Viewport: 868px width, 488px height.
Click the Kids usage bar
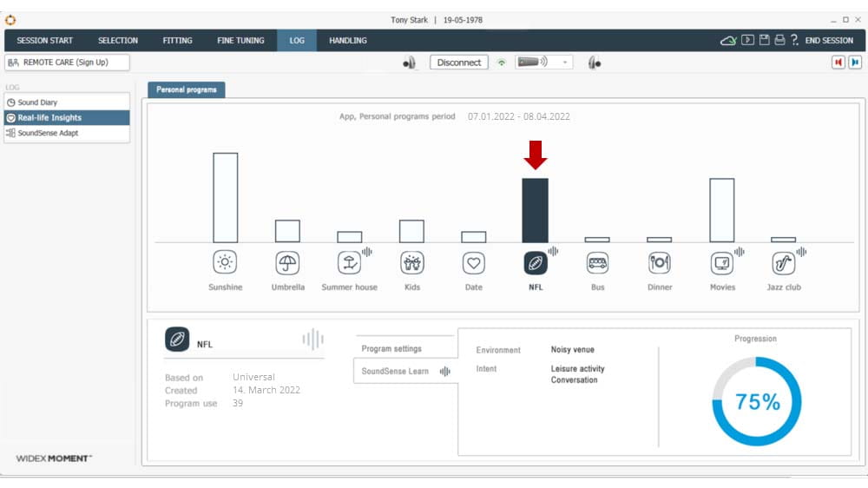point(411,232)
